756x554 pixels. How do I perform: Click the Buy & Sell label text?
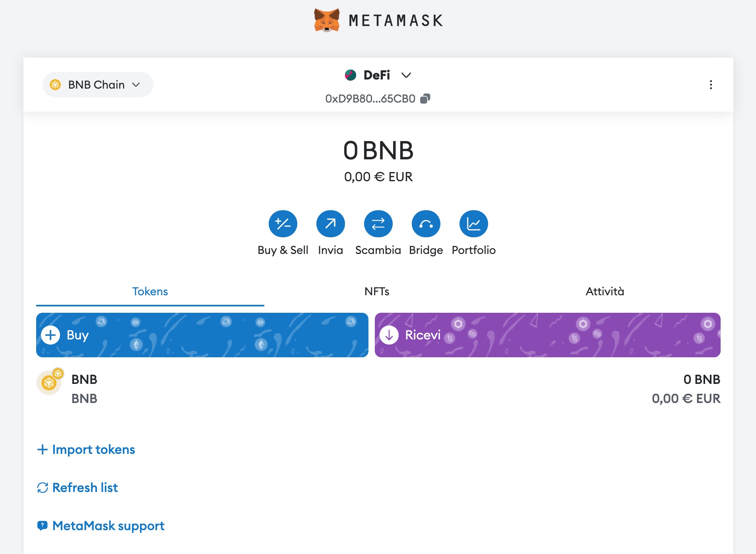click(283, 250)
